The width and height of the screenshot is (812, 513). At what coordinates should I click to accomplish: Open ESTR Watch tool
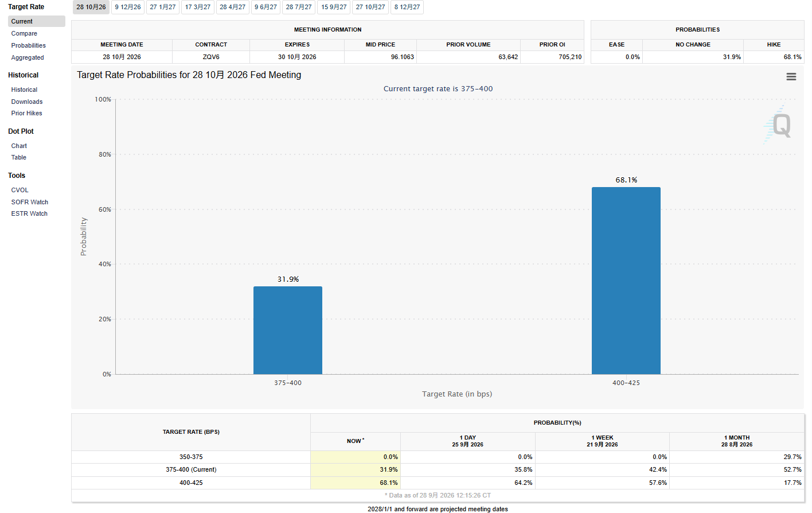[x=29, y=213]
